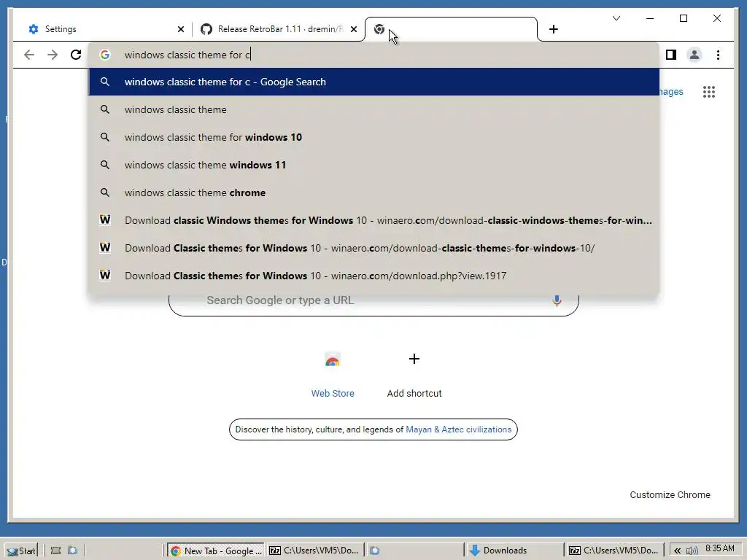Click the second quick launch icon on taskbar
Screen dimensions: 747x560
pyautogui.click(x=72, y=551)
